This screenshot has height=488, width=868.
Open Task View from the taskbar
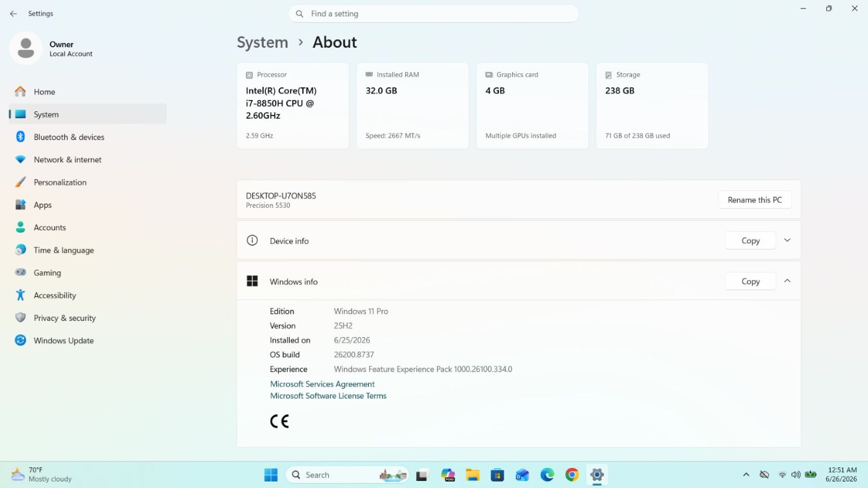click(422, 476)
